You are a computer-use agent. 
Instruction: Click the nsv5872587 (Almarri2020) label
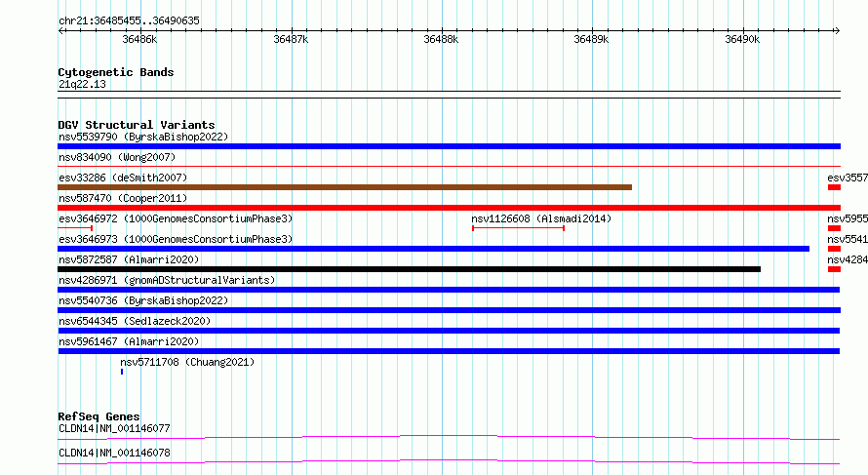[129, 259]
